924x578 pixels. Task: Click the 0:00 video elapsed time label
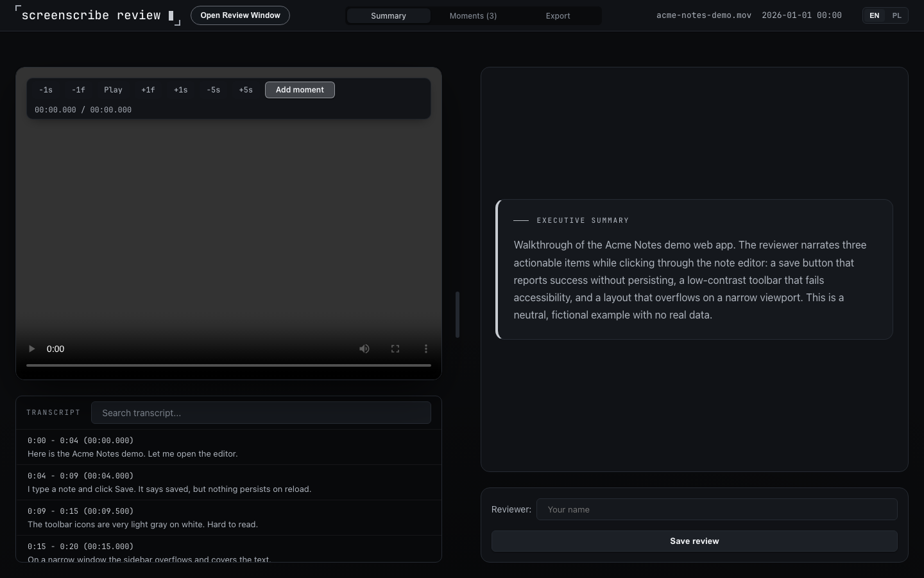[55, 349]
